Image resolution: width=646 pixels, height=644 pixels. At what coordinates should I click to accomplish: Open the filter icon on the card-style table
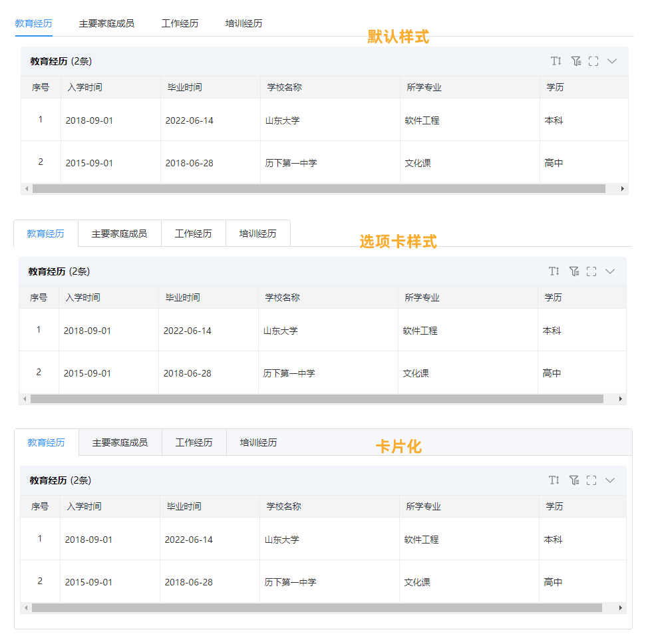click(x=575, y=480)
